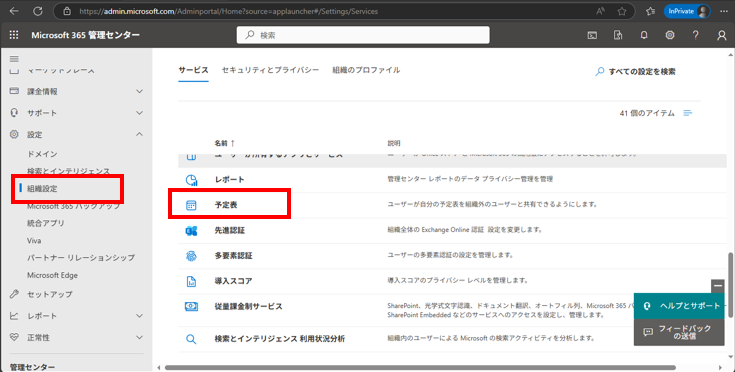735x372 pixels.
Task: Open the 多要素認証 settings
Action: [233, 255]
